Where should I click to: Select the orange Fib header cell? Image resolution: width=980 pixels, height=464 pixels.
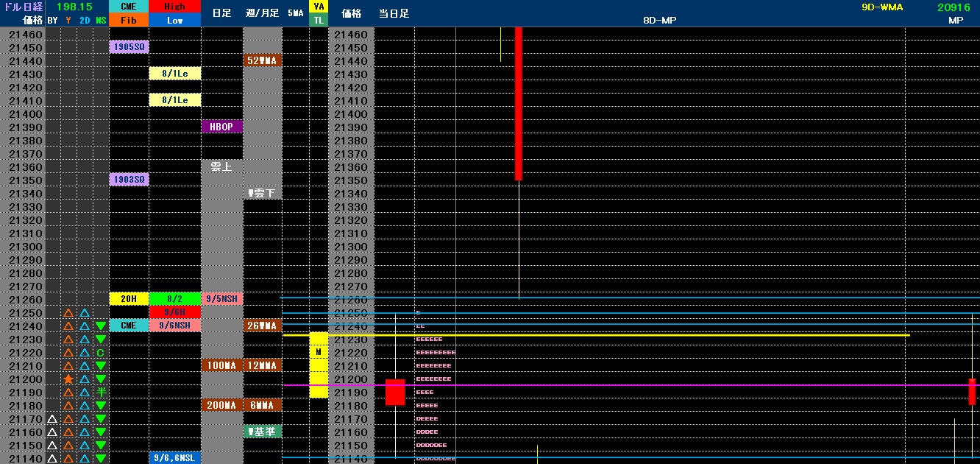[x=129, y=21]
